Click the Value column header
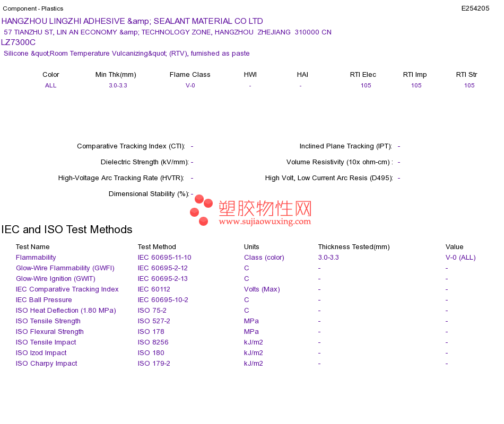The image size is (504, 424). pyautogui.click(x=455, y=247)
